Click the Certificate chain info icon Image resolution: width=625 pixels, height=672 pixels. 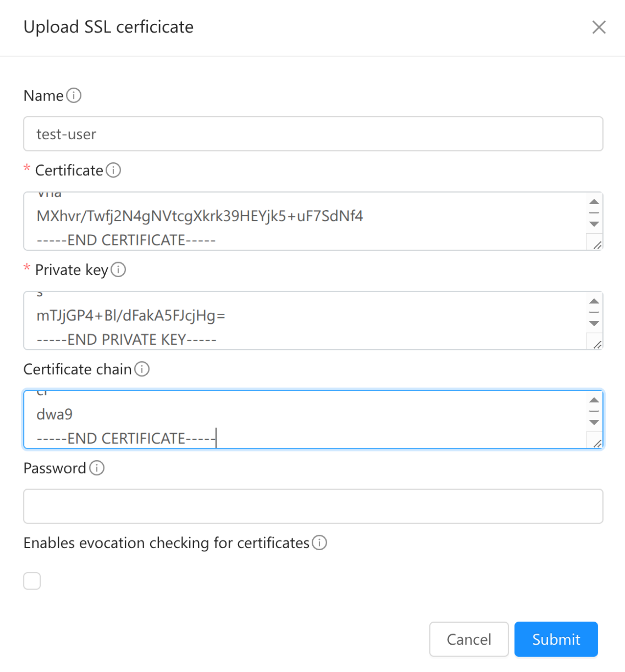click(x=142, y=369)
